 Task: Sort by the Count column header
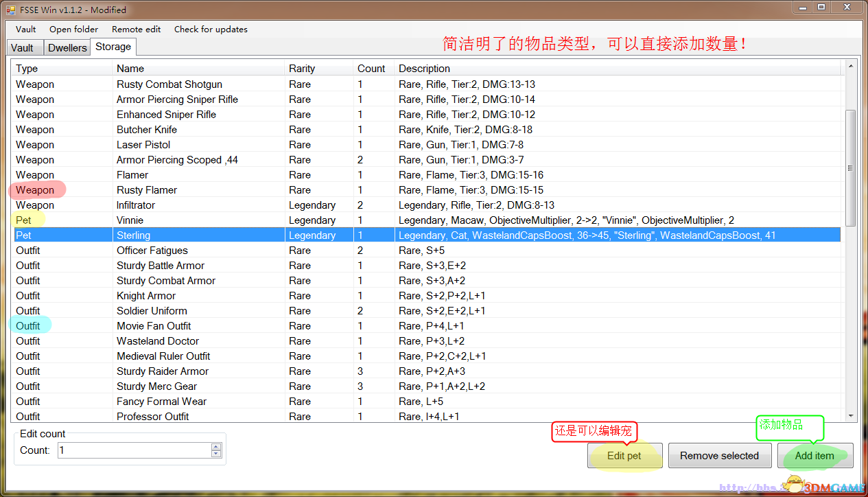click(x=373, y=68)
